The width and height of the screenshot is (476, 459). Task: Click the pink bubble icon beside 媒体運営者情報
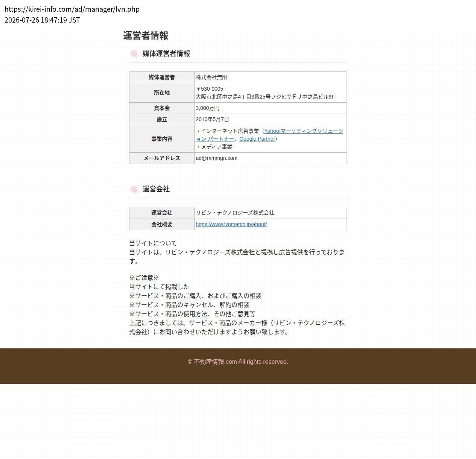tap(134, 54)
